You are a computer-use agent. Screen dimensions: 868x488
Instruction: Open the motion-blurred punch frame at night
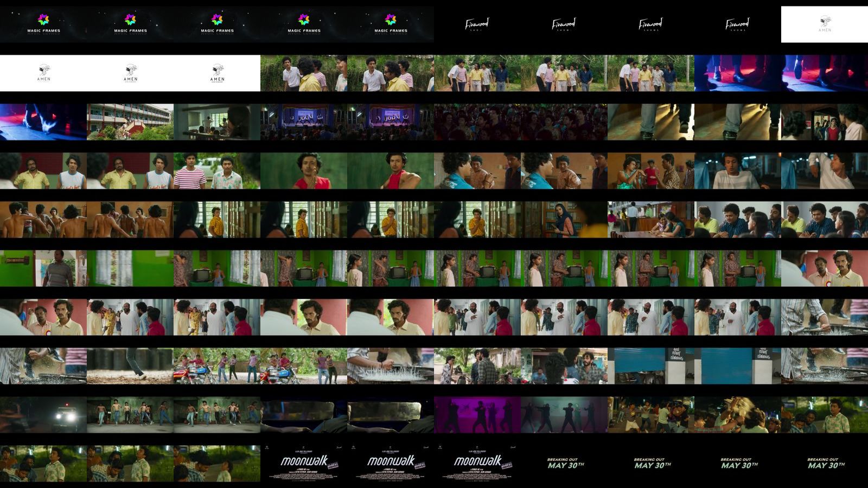(738, 415)
